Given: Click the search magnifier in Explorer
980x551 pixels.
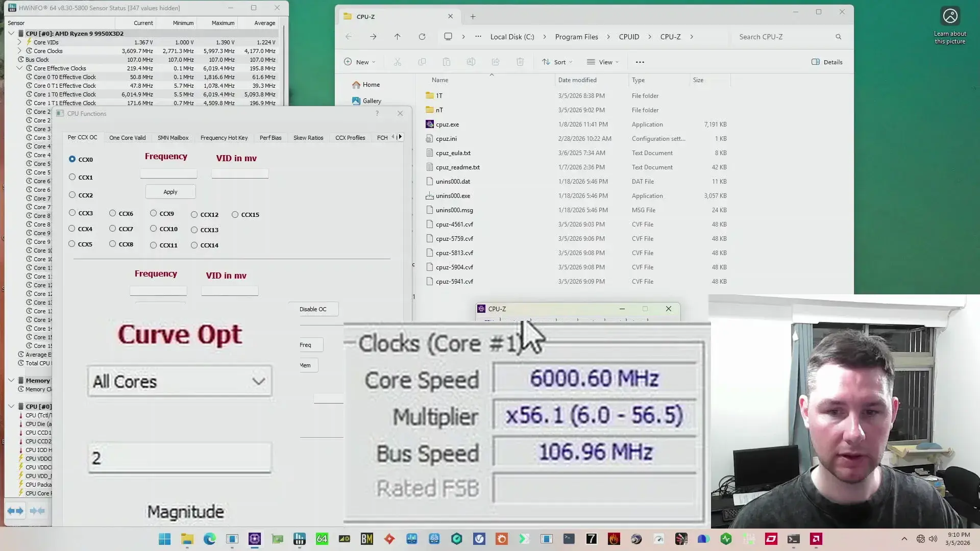Looking at the screenshot, I should [x=838, y=37].
